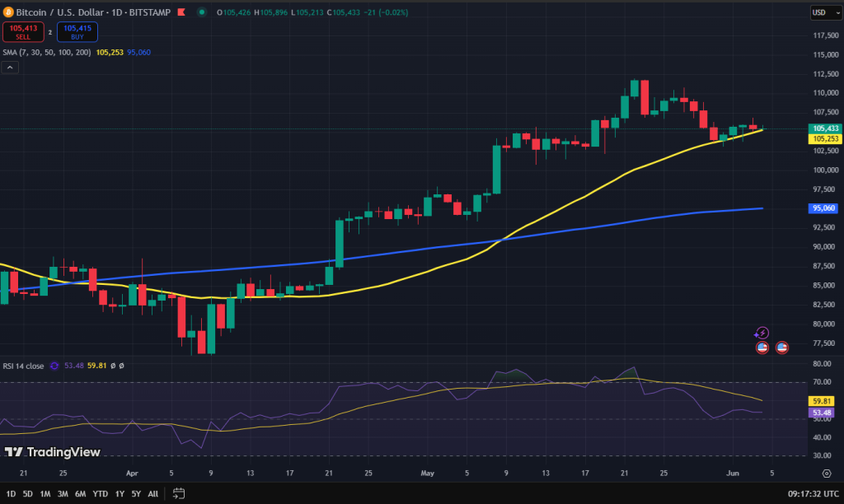The width and height of the screenshot is (844, 504).
Task: Select the YTD time range
Action: [x=100, y=493]
